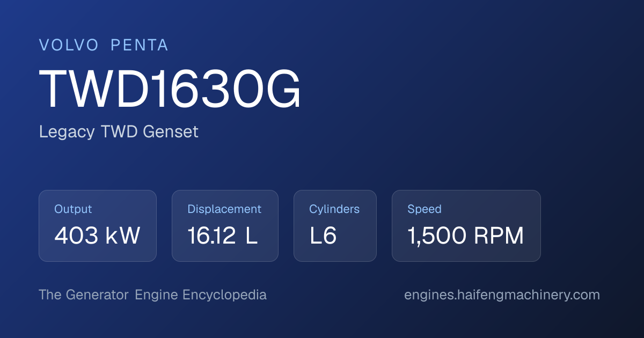Select the 16.12 L value
This screenshot has height=338, width=644.
coord(222,236)
